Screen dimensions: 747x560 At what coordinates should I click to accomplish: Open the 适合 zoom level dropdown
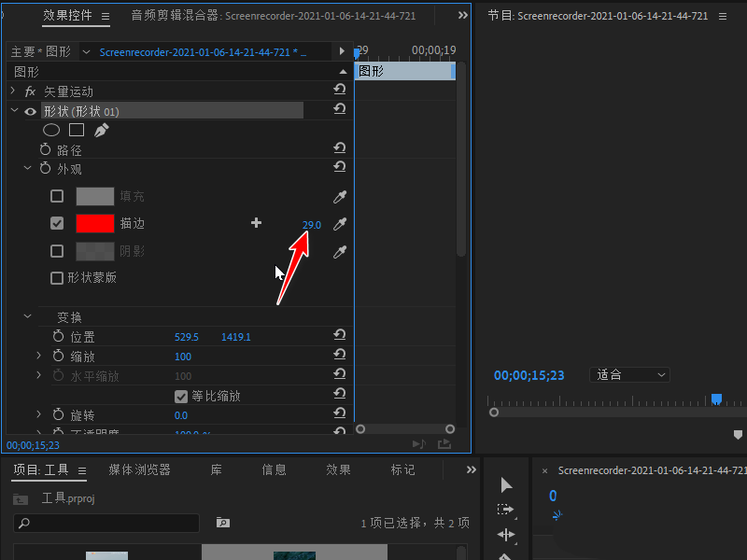point(629,374)
